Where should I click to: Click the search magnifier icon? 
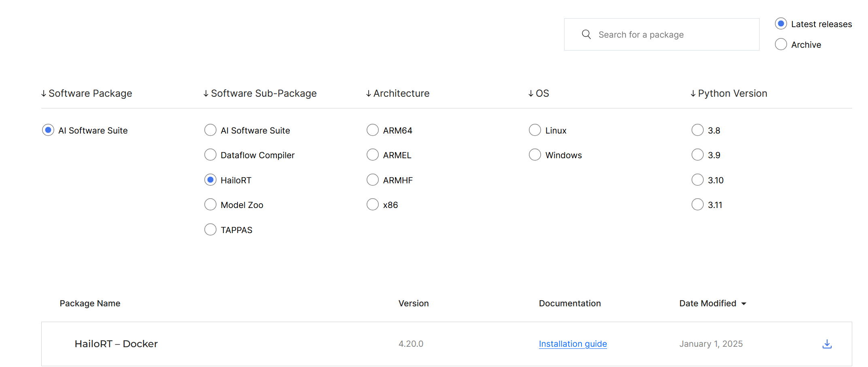[x=586, y=34]
